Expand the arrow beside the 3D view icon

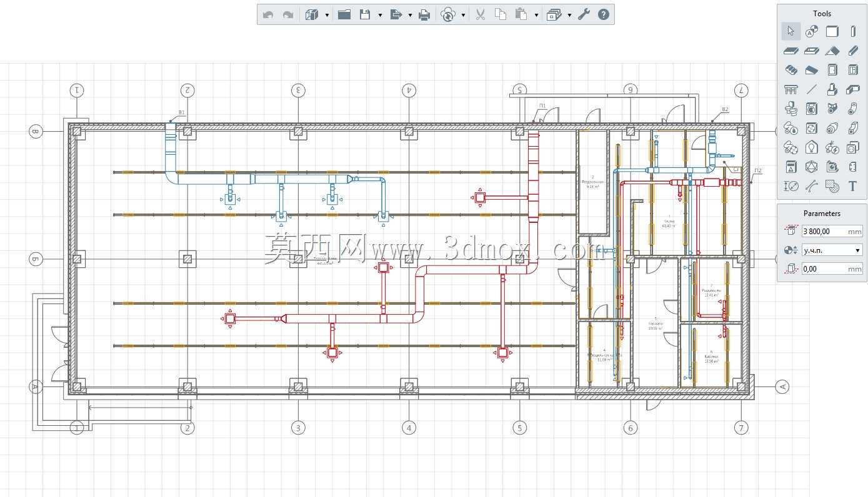(x=327, y=15)
